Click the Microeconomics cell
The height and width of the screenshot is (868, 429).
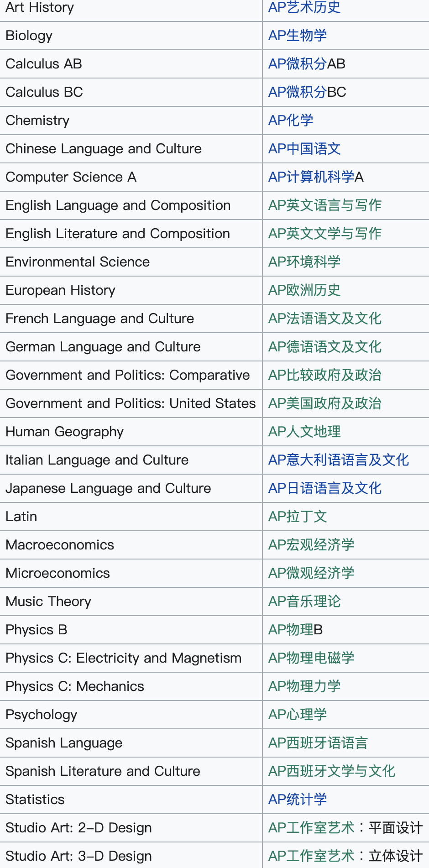pos(131,573)
